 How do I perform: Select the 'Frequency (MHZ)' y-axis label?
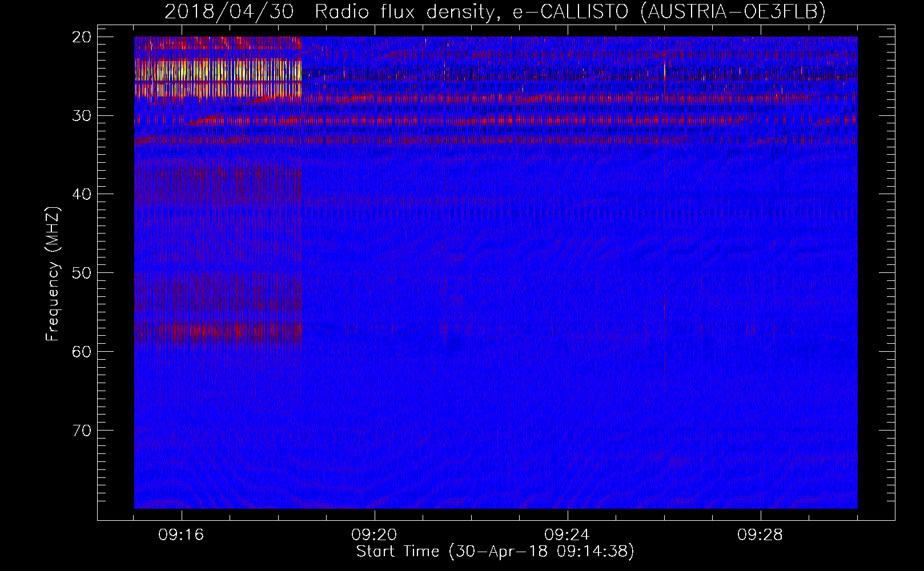coord(53,274)
